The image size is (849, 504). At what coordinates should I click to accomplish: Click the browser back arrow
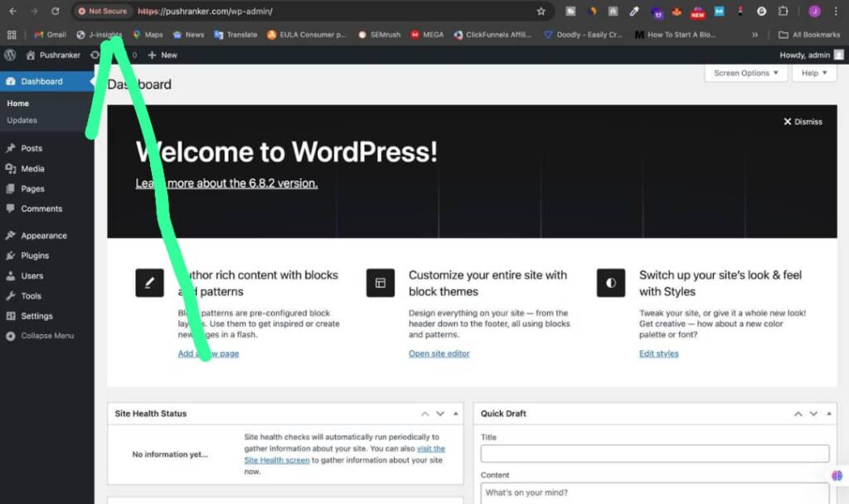click(x=12, y=11)
